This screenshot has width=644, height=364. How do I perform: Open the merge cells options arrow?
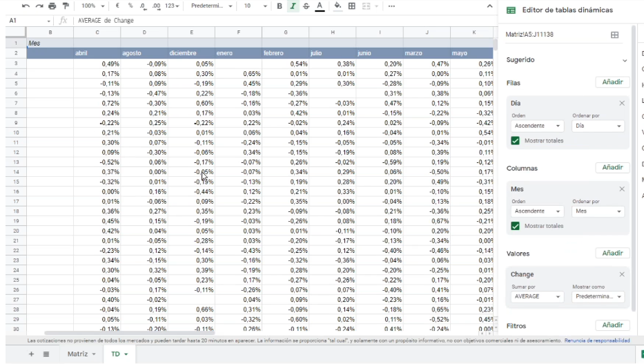[x=376, y=6]
